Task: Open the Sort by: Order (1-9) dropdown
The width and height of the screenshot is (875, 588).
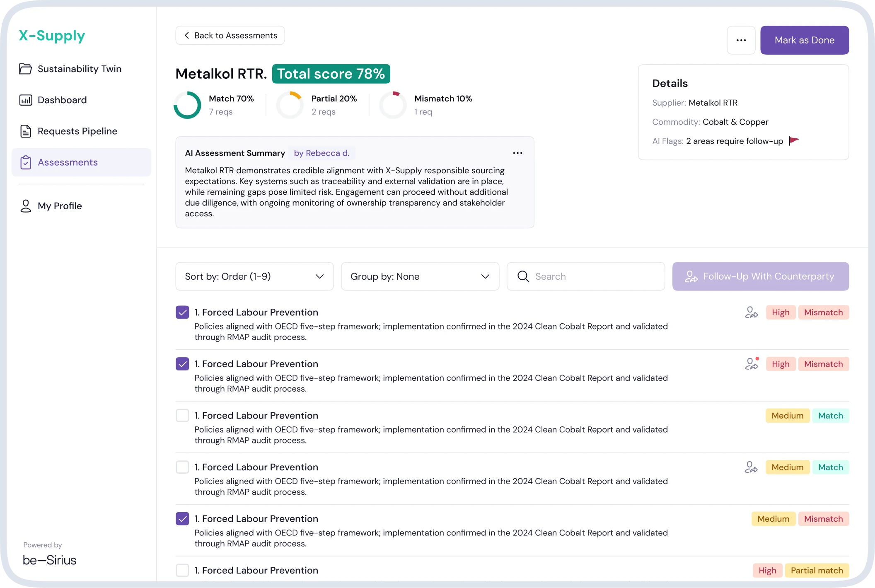Action: 254,276
